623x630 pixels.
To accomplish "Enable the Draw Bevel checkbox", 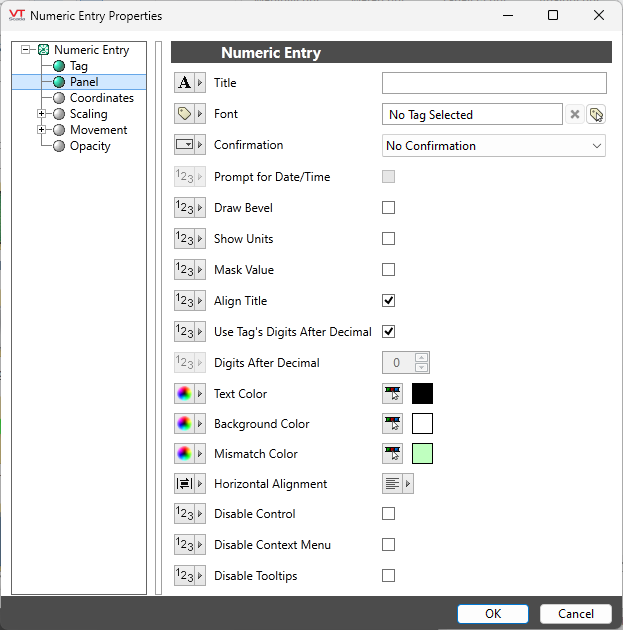I will (389, 208).
